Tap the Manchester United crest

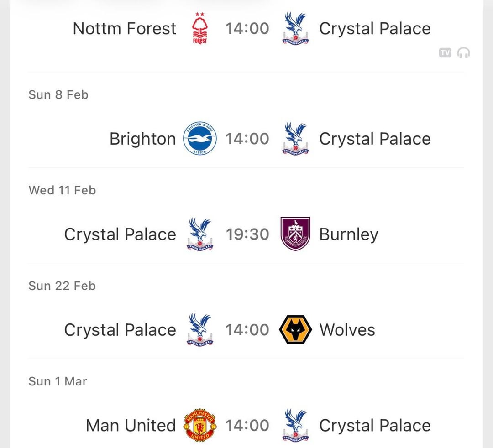(199, 425)
